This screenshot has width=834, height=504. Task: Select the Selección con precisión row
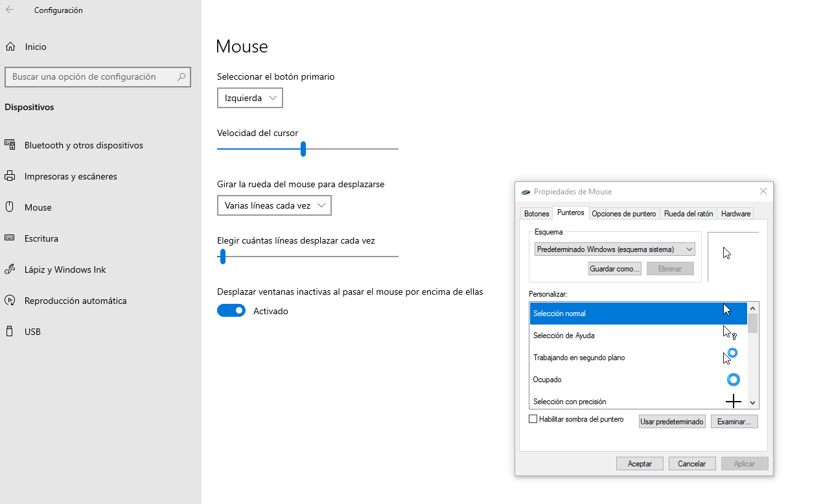pos(638,400)
